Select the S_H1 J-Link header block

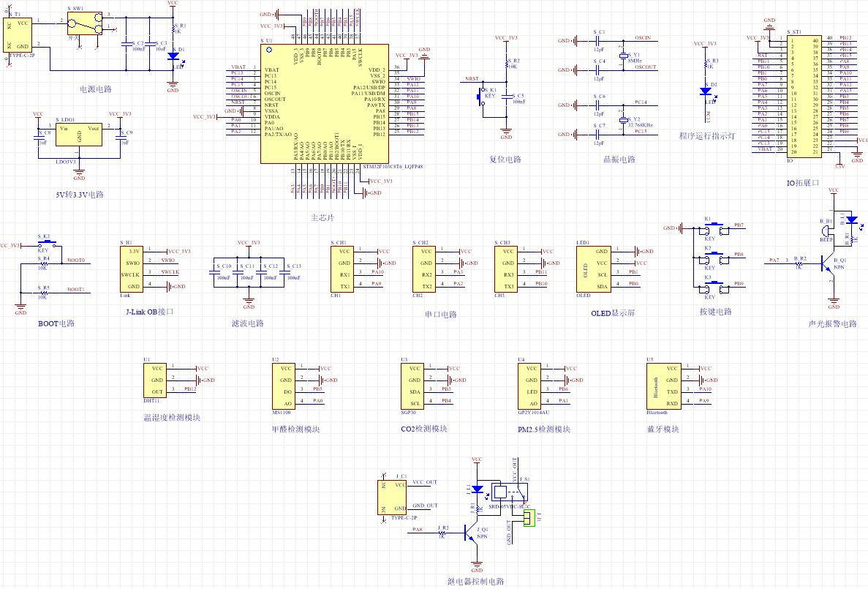[x=131, y=269]
